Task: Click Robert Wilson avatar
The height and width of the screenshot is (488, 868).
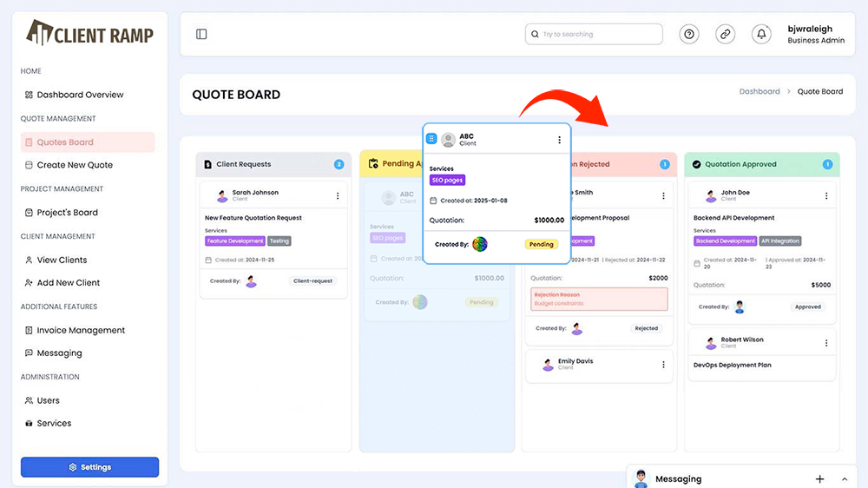Action: (x=711, y=344)
